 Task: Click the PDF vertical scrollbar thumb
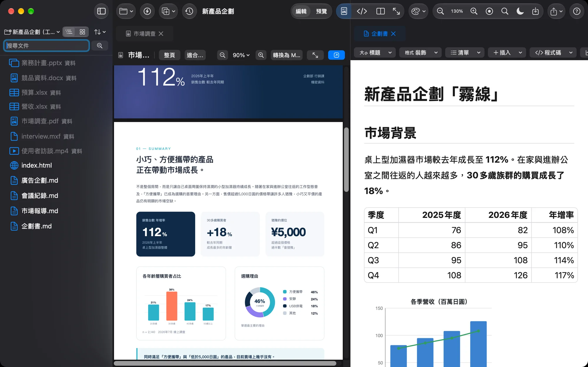point(346,160)
